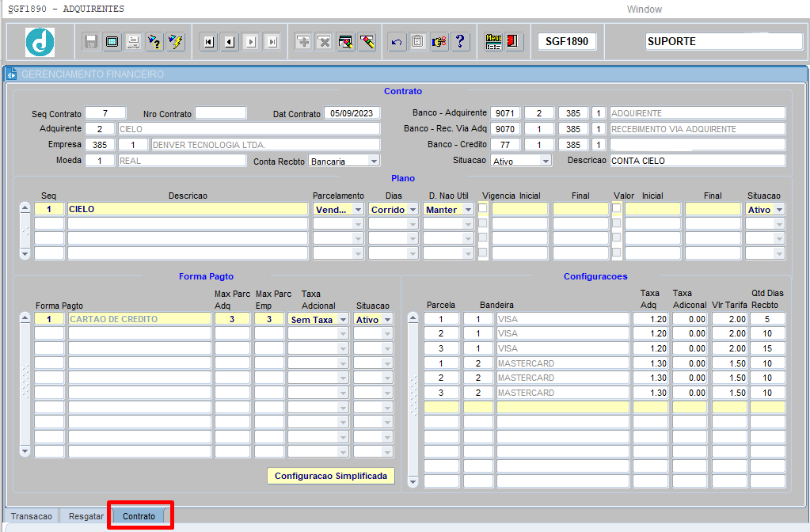Tick Vigencia checkbox on second Plano row

[x=482, y=223]
